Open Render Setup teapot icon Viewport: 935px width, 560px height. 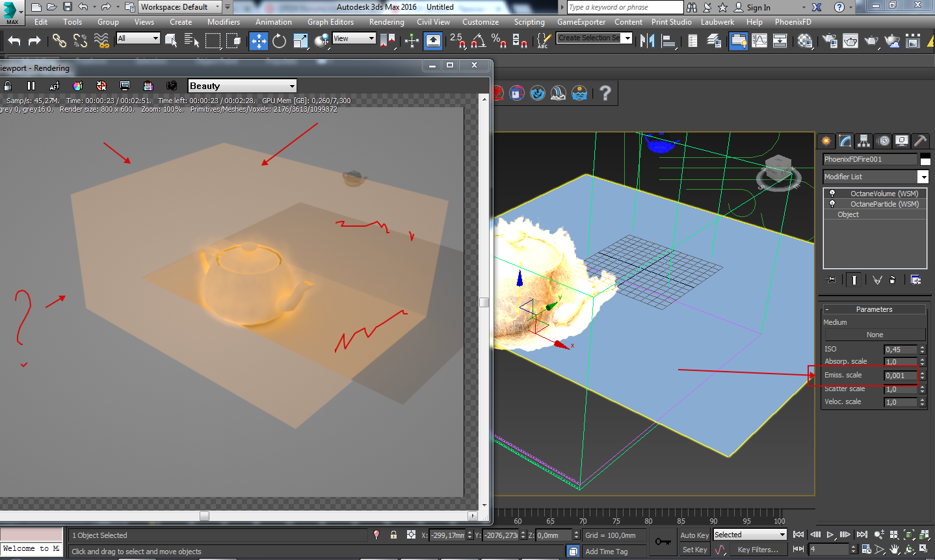click(x=830, y=41)
